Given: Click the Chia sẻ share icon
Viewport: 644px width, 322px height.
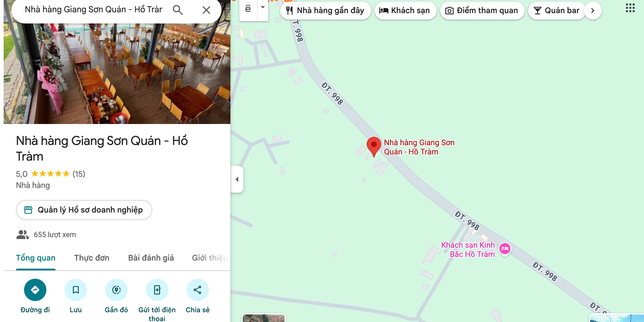Looking at the screenshot, I should coord(198,290).
